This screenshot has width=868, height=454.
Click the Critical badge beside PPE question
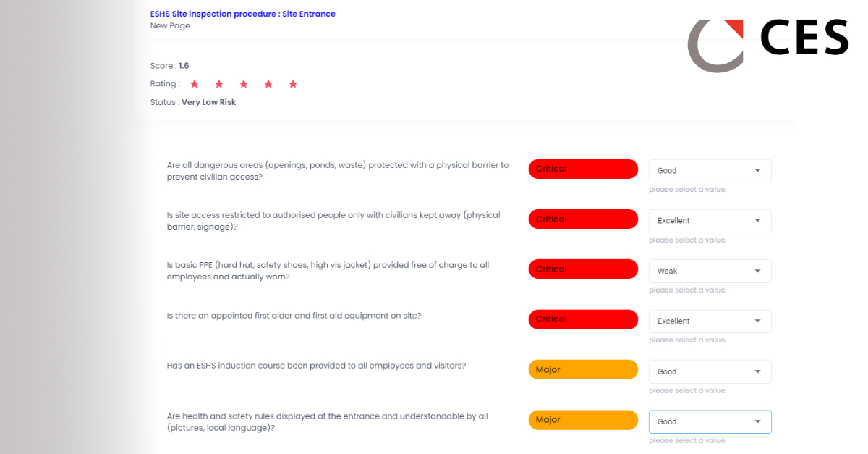click(x=583, y=269)
